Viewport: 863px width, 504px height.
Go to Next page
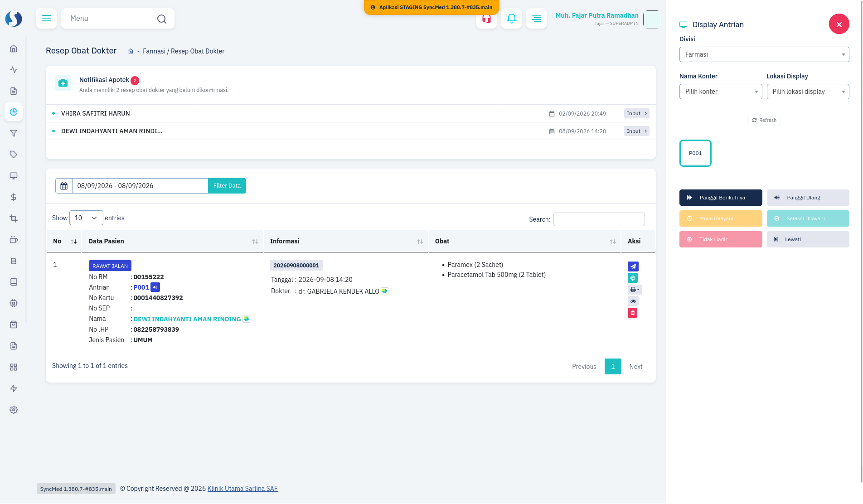[635, 367]
